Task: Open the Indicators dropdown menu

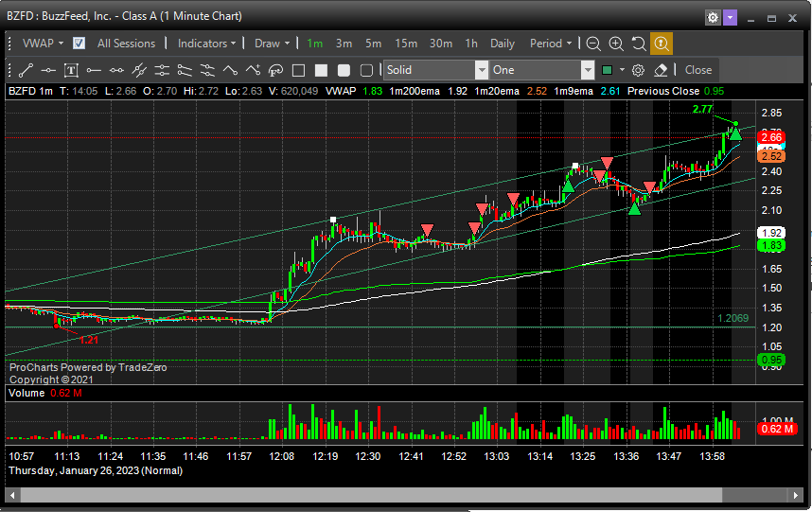Action: pyautogui.click(x=206, y=44)
